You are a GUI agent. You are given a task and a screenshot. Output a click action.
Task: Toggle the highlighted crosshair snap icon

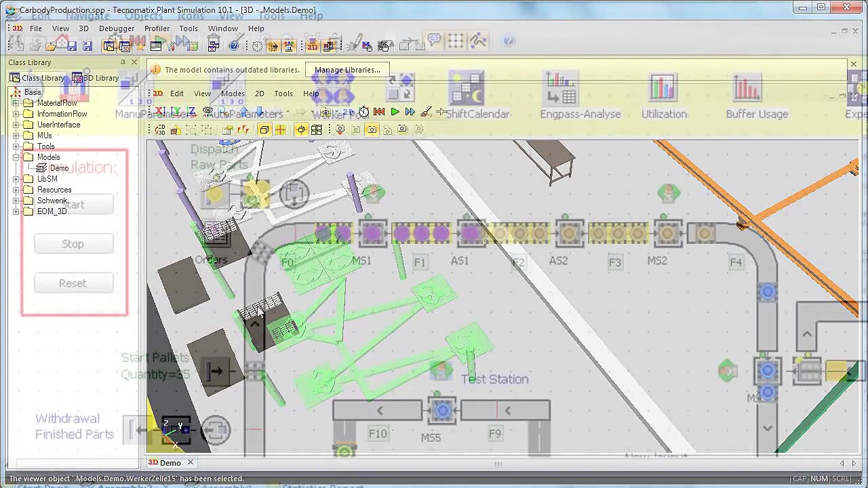(x=301, y=130)
